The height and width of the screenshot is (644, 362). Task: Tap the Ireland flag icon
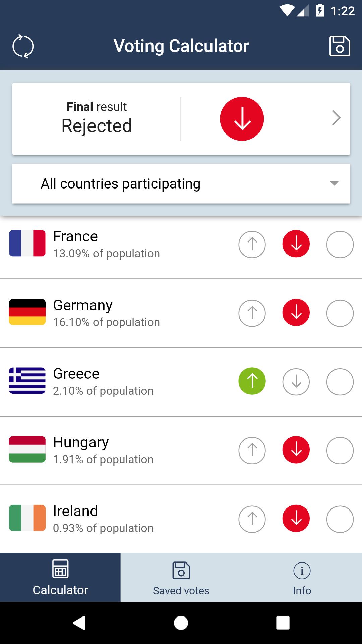[27, 518]
